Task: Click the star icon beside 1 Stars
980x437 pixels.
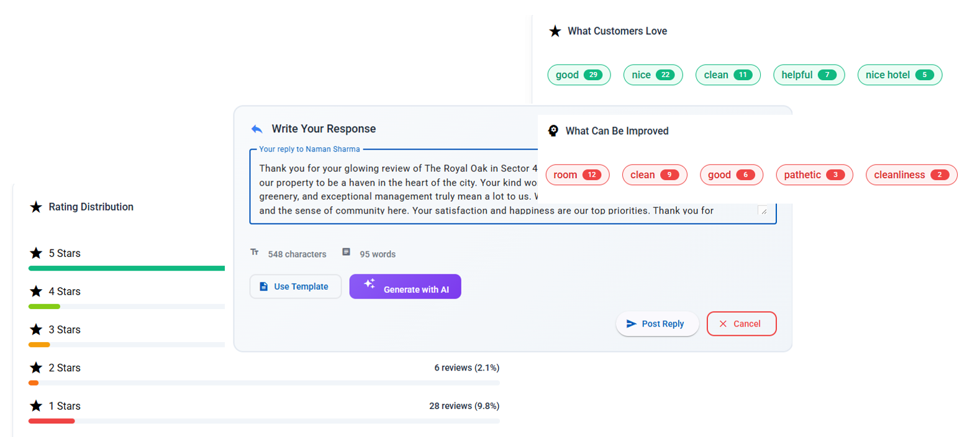Action: [36, 406]
